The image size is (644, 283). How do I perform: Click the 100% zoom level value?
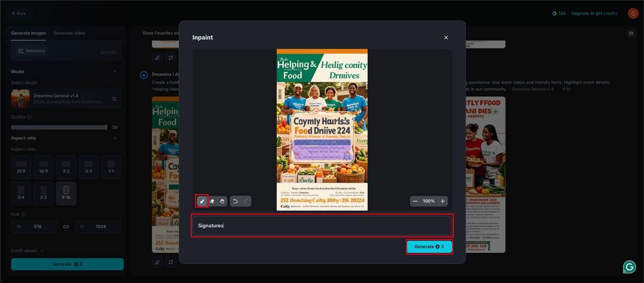429,201
